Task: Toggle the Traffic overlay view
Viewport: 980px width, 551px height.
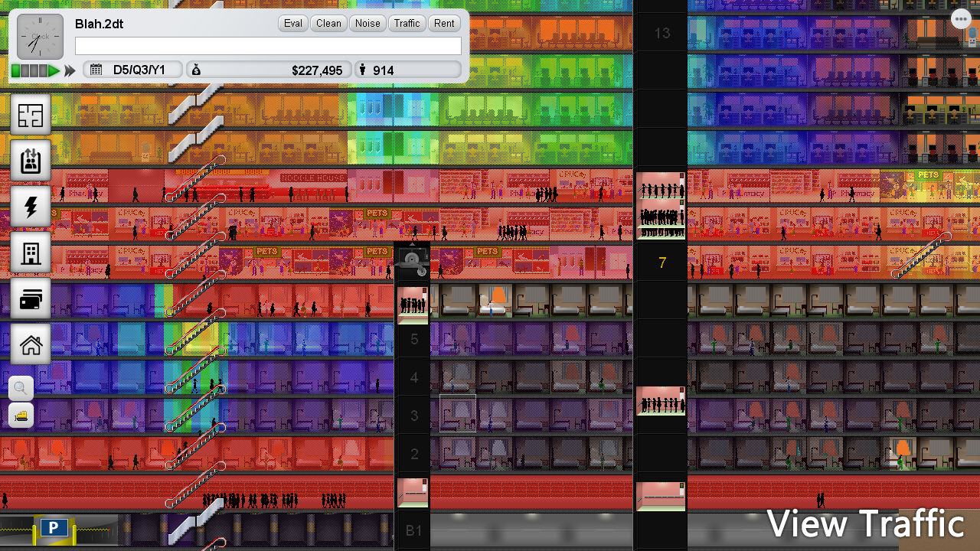Action: click(x=407, y=24)
